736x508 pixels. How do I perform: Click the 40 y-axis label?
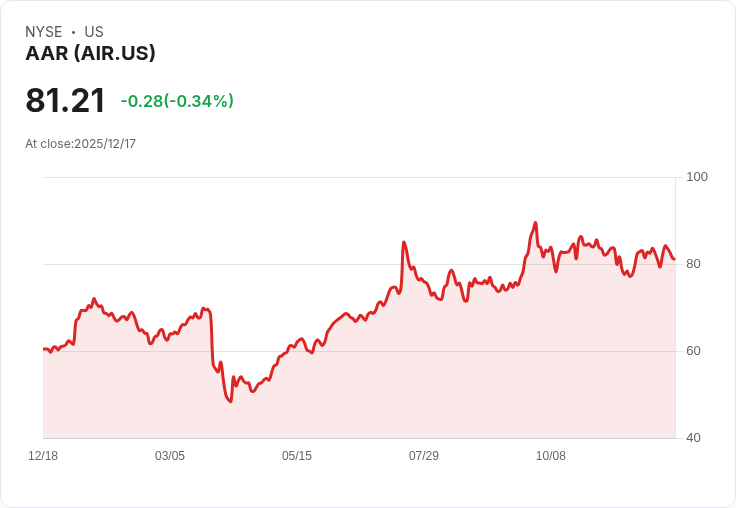coord(692,438)
